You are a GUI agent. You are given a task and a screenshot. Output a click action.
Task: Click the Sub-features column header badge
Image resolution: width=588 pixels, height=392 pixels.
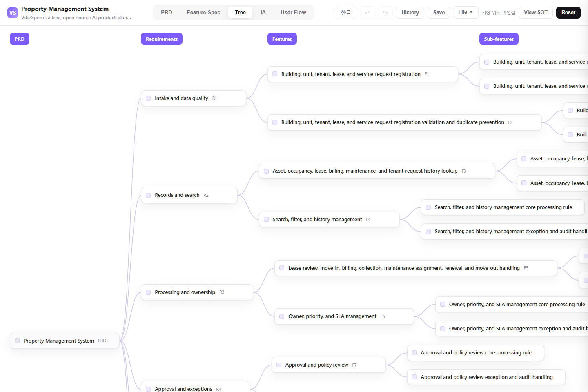[499, 39]
